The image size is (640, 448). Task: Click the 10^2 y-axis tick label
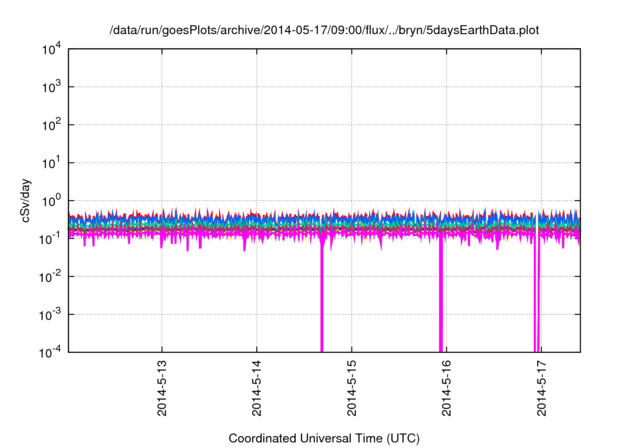coord(51,125)
